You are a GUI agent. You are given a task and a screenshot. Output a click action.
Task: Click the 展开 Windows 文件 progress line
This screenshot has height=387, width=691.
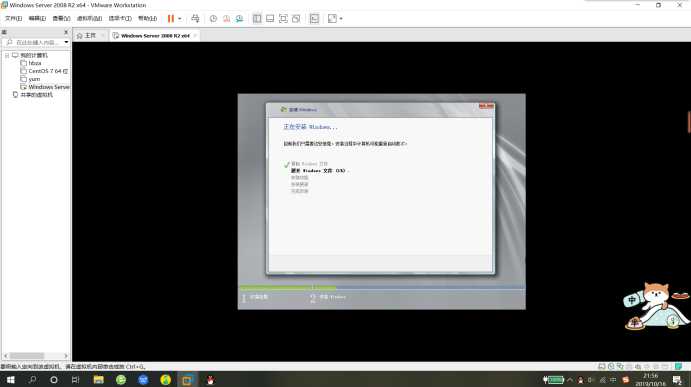coord(319,171)
